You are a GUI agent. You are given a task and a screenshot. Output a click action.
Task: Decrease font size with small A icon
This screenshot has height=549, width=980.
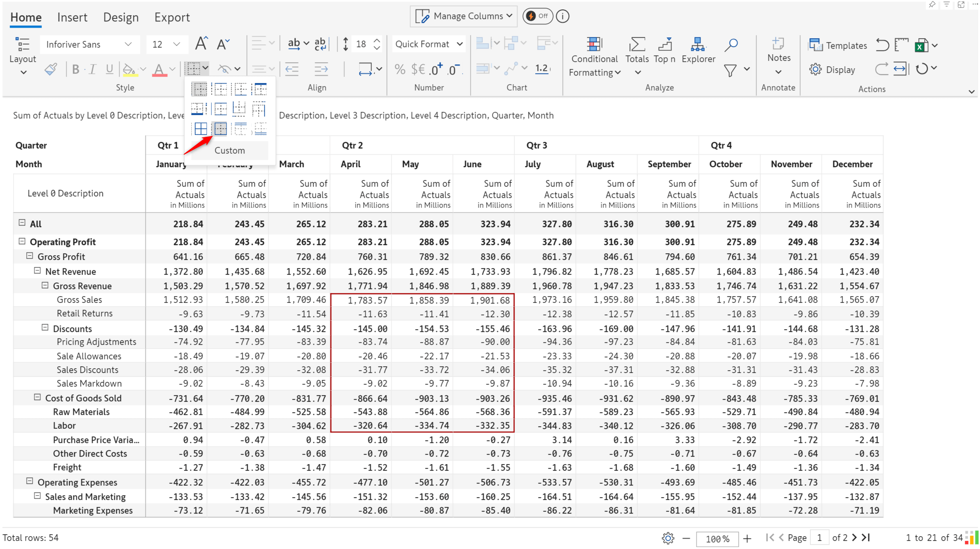223,44
